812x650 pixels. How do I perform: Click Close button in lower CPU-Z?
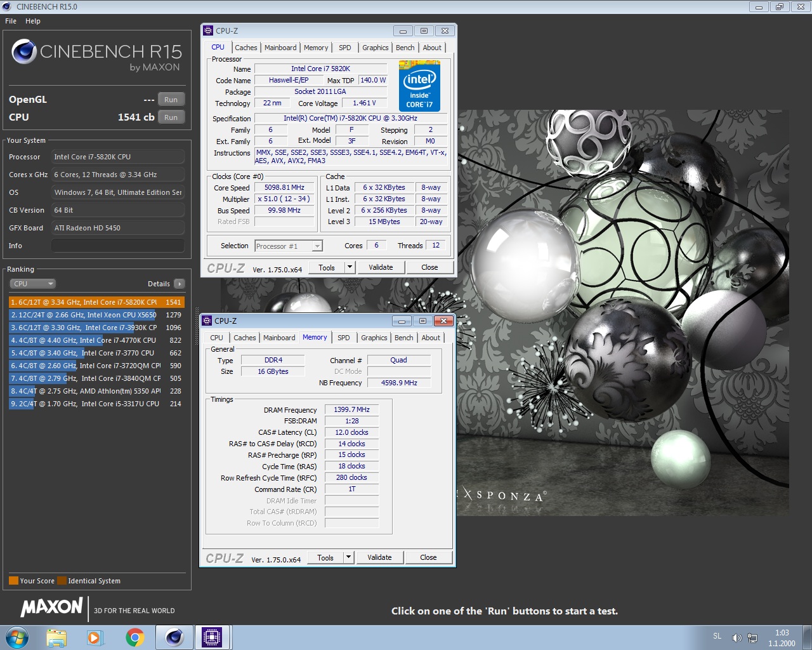click(429, 557)
